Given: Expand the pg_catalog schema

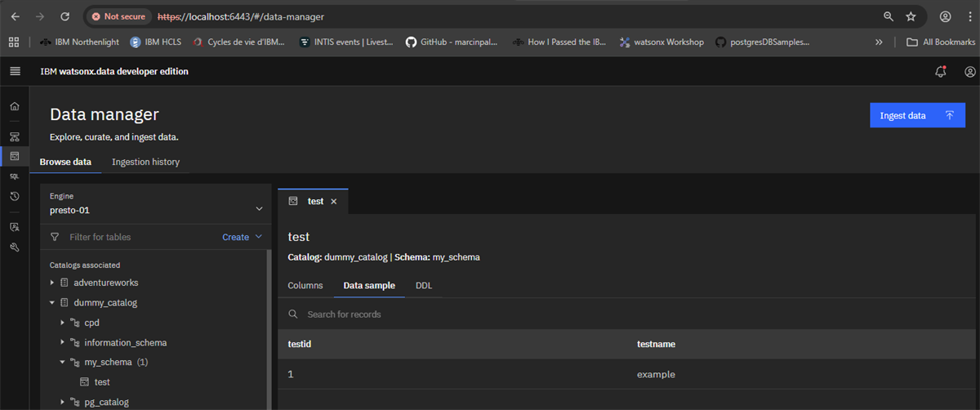Looking at the screenshot, I should pos(64,402).
